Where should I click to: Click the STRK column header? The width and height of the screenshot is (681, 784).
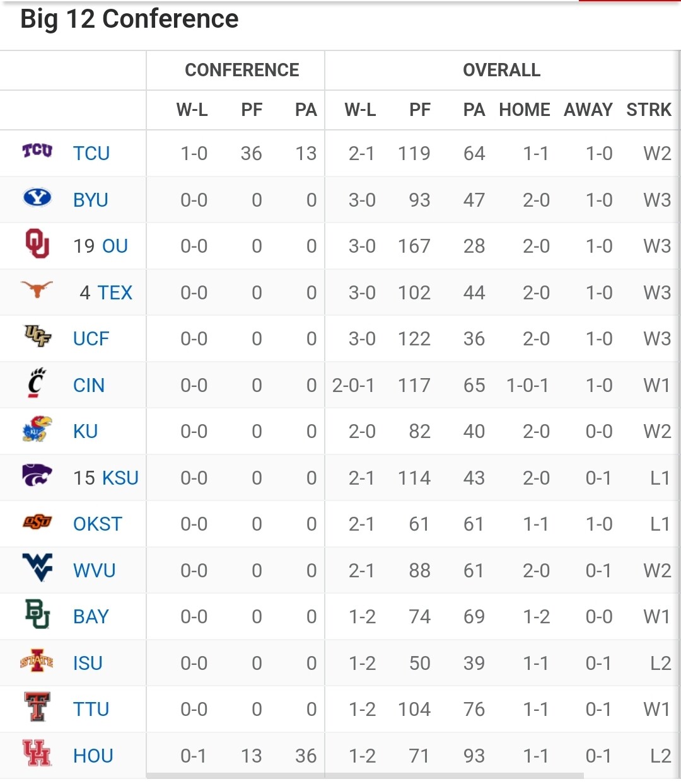coord(649,110)
